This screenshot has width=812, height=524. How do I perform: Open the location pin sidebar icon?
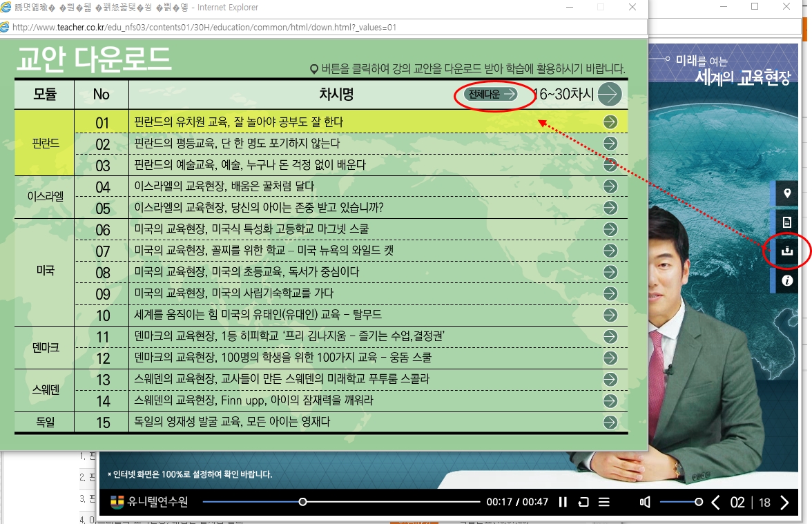click(787, 193)
